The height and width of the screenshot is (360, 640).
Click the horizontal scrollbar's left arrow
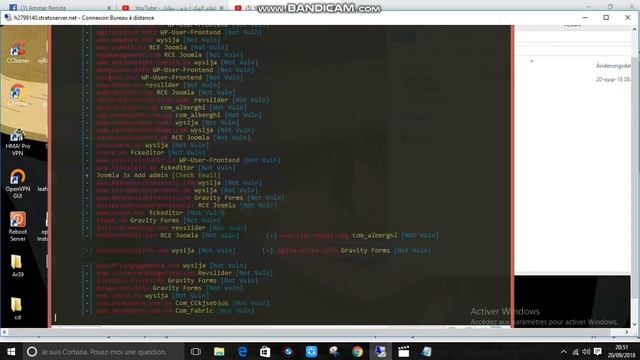coord(4,332)
